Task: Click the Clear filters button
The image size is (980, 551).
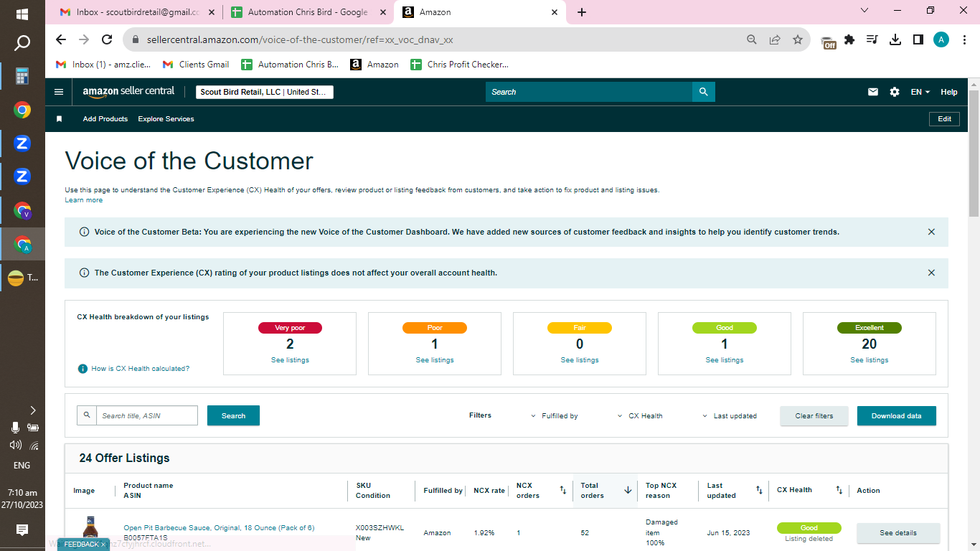Action: (814, 416)
